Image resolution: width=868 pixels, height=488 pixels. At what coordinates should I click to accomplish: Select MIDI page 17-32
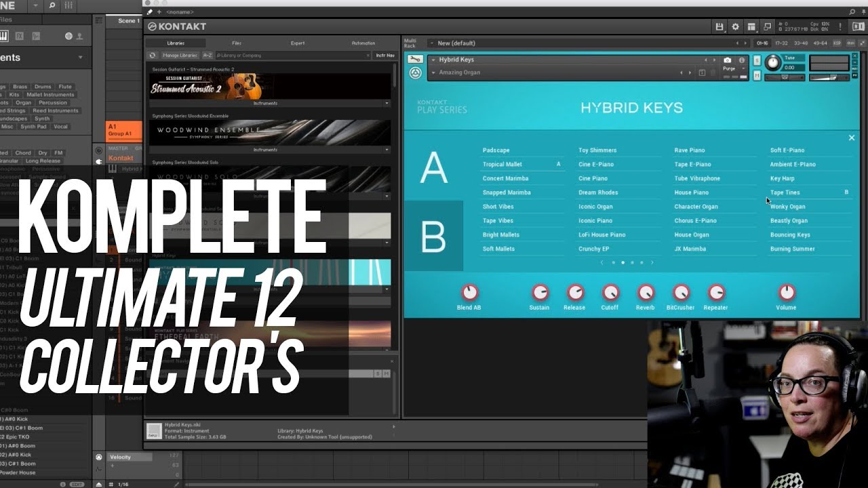click(781, 43)
